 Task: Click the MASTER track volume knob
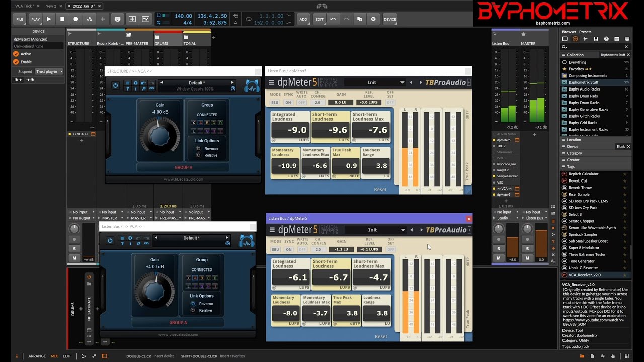pyautogui.click(x=527, y=229)
